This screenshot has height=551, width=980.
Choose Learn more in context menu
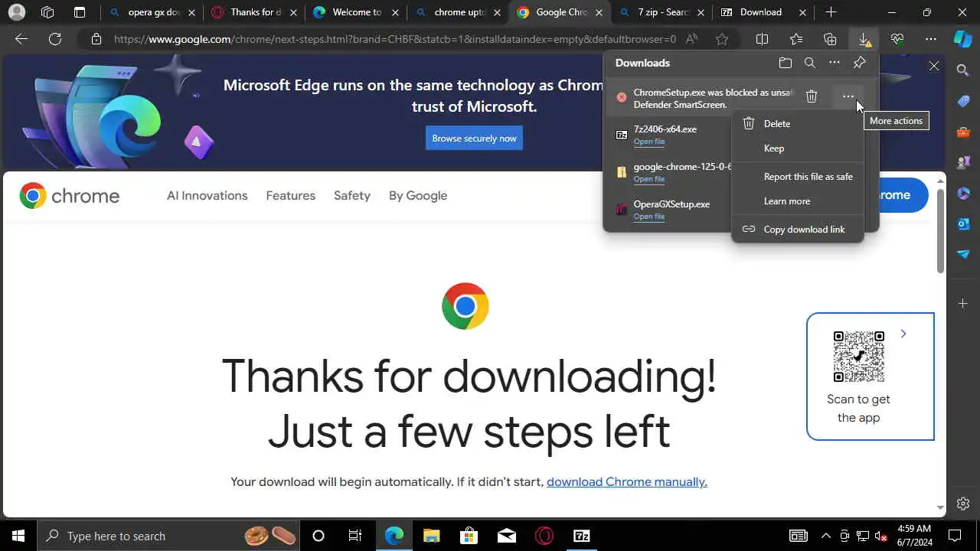pos(798,201)
